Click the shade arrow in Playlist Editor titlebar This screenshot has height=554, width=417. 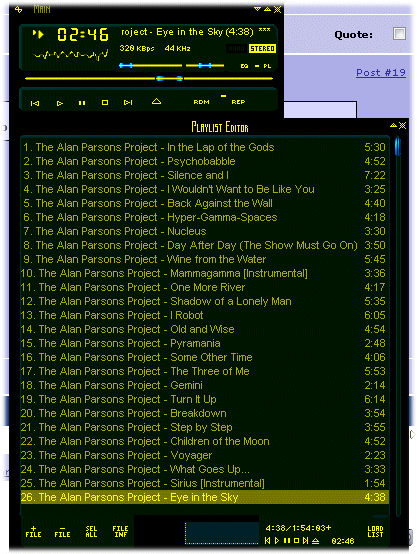tap(394, 125)
